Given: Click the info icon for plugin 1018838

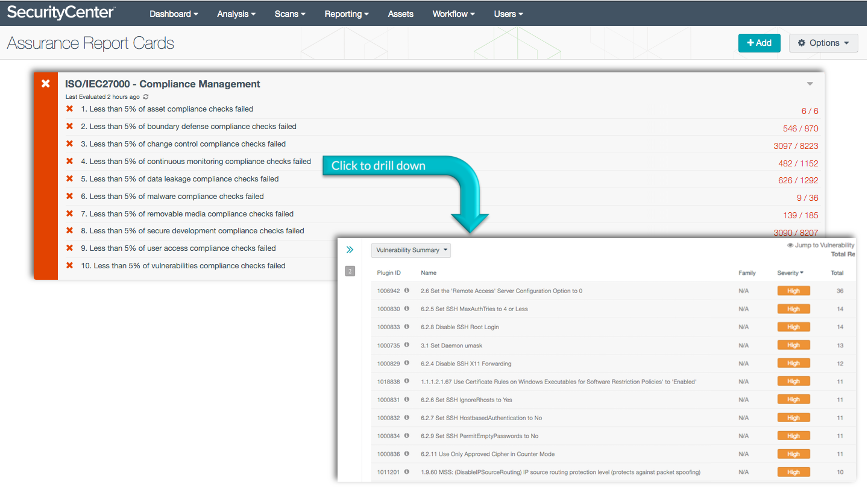Looking at the screenshot, I should point(406,382).
